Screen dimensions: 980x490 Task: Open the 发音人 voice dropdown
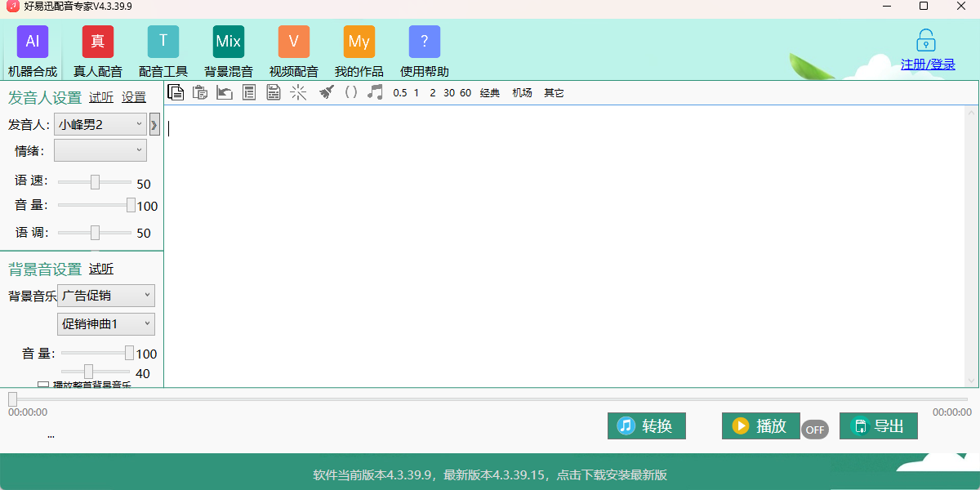pyautogui.click(x=100, y=123)
